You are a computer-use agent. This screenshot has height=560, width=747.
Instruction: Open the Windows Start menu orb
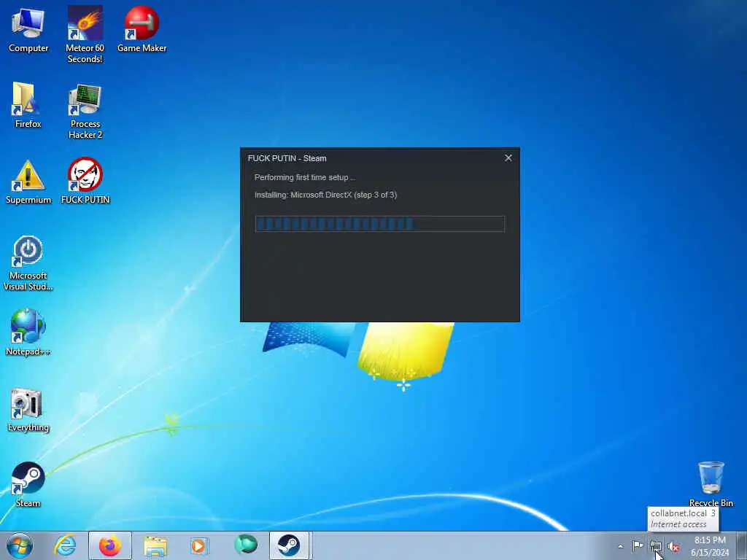click(x=20, y=545)
